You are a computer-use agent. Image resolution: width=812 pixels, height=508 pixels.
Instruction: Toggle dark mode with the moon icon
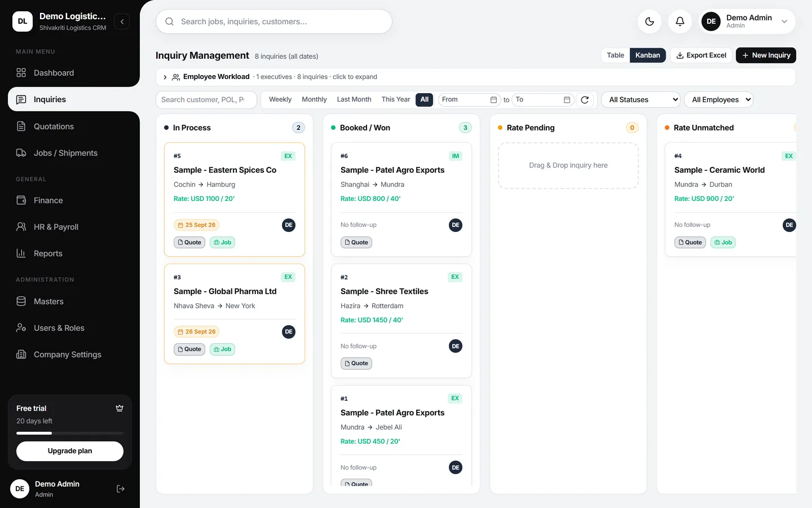(x=650, y=21)
